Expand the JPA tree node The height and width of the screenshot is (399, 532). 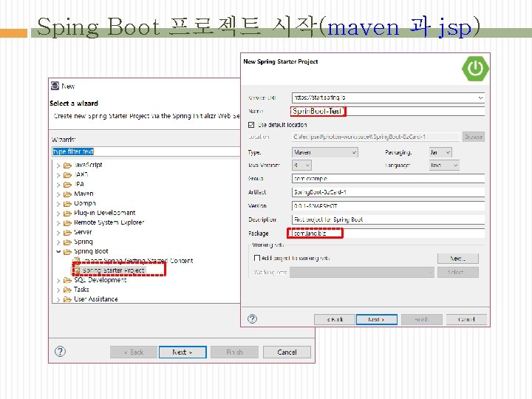(x=58, y=185)
